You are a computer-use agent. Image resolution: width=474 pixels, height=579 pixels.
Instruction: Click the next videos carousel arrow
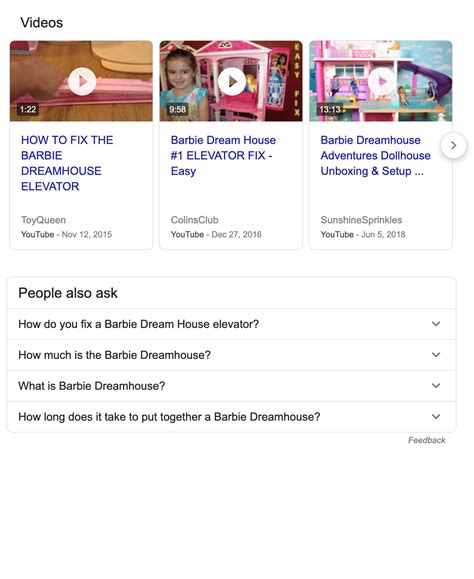pos(453,145)
